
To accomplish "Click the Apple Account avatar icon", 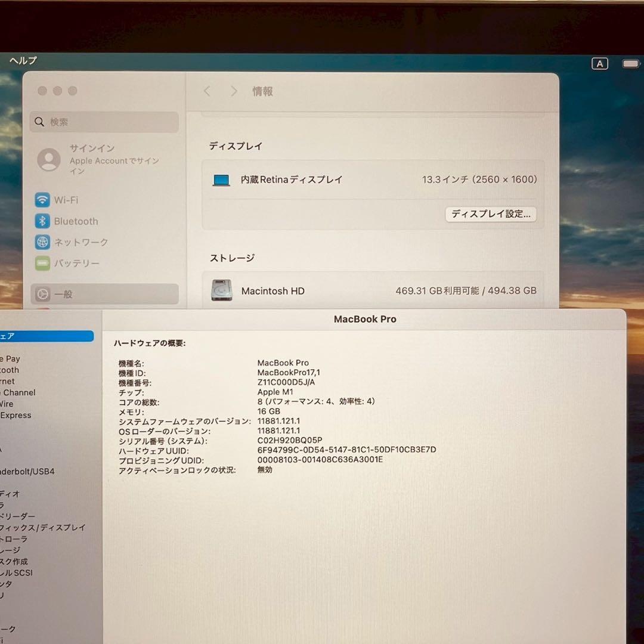I will (48, 159).
